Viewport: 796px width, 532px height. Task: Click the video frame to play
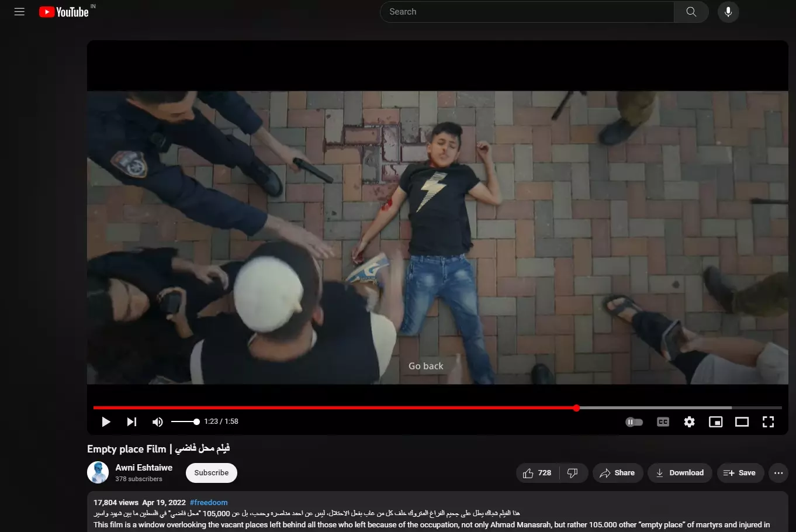[x=437, y=237]
